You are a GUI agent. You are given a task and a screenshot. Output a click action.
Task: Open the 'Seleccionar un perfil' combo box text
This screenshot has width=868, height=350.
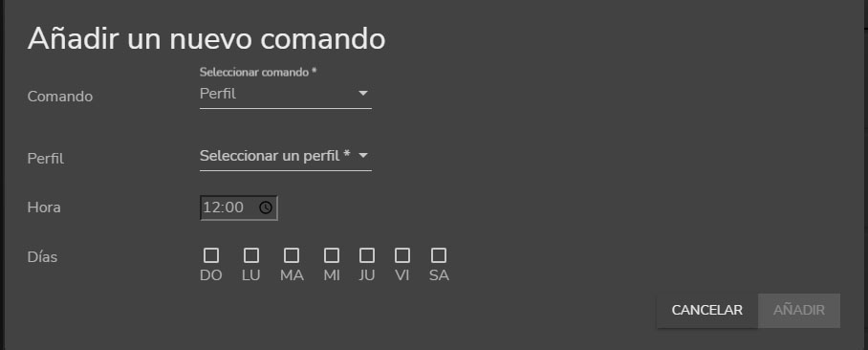[x=275, y=156]
